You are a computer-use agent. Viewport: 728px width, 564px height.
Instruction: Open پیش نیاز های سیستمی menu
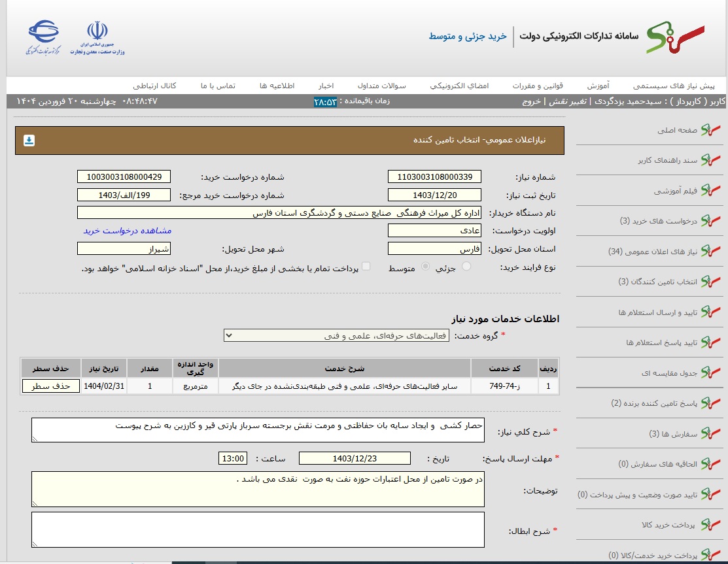click(674, 86)
